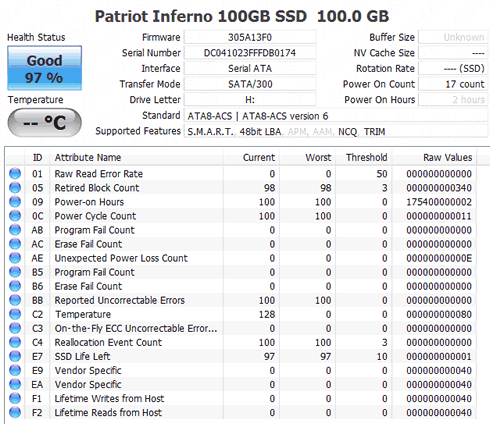Click the Rotation Rate field ---- (SSD)

(453, 68)
